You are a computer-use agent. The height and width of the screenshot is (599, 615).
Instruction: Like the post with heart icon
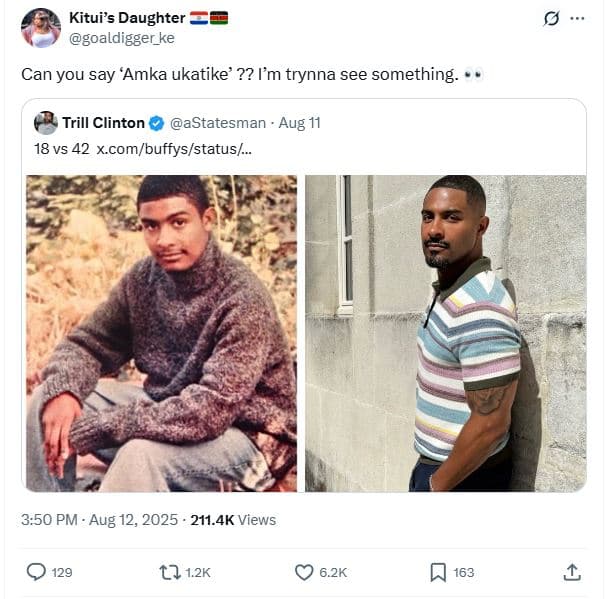[305, 572]
